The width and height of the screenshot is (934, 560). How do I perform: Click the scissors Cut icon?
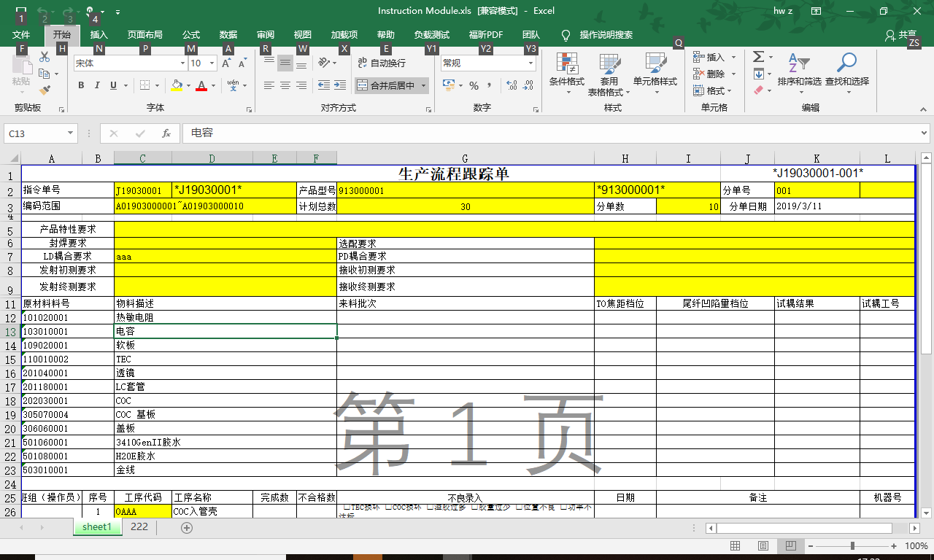click(45, 57)
